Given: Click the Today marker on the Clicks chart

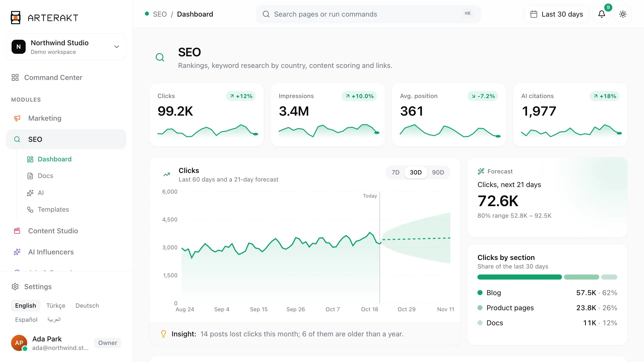Looking at the screenshot, I should pos(370,196).
